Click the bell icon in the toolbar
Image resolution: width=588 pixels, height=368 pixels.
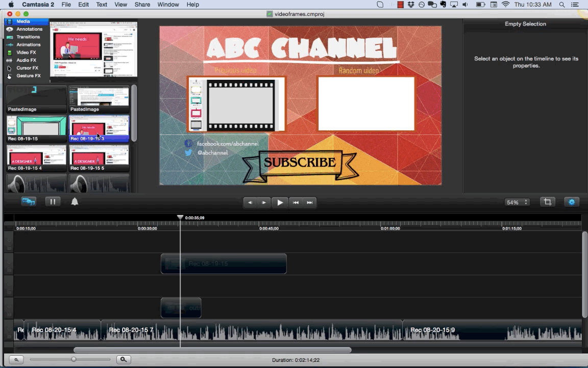click(x=75, y=202)
